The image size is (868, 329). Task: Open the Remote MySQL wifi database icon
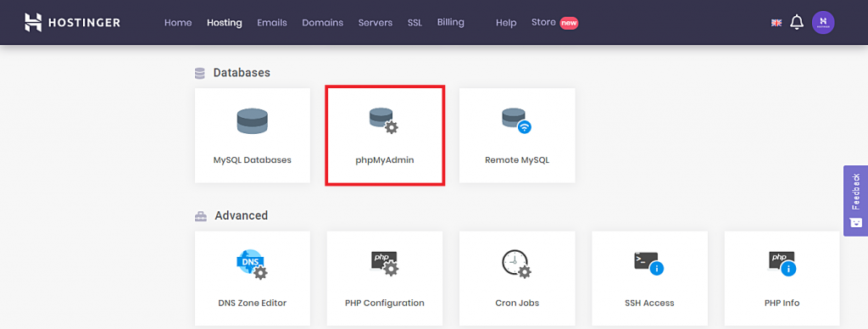516,121
